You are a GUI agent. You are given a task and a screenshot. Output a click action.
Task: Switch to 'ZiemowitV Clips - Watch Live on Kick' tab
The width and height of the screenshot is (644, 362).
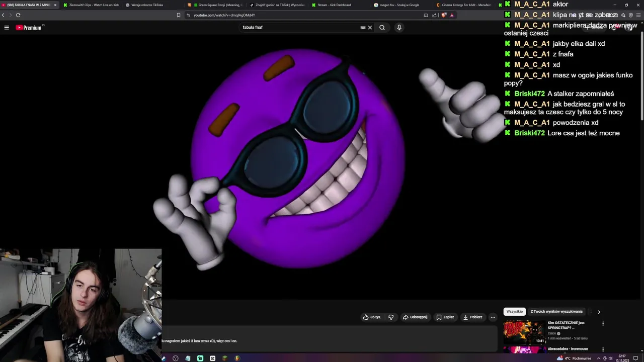(x=91, y=5)
